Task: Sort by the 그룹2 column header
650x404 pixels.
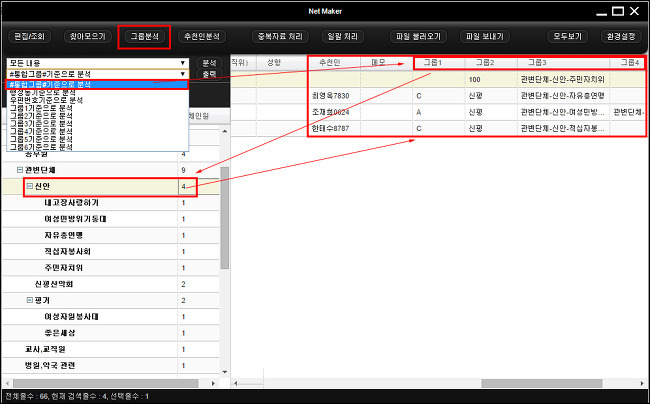Action: point(491,63)
